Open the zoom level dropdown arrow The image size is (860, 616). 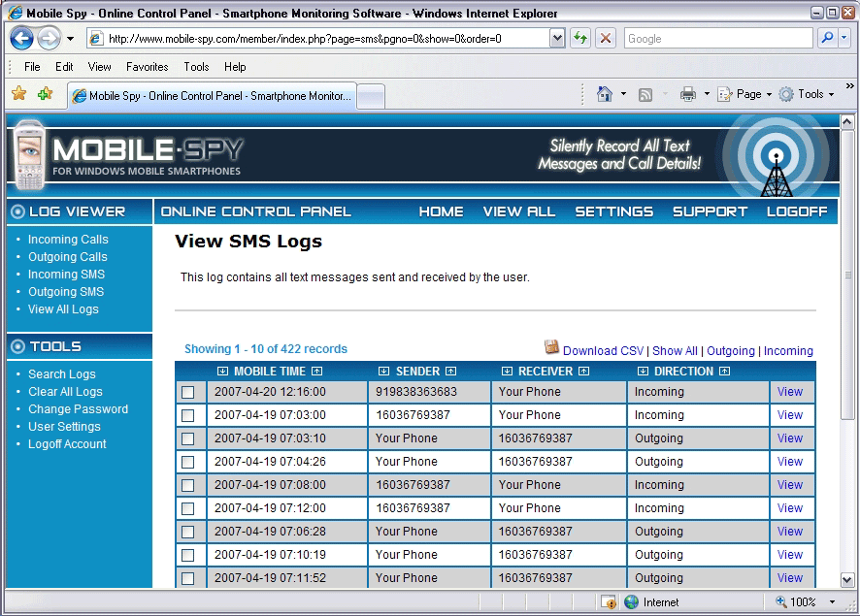tap(832, 601)
